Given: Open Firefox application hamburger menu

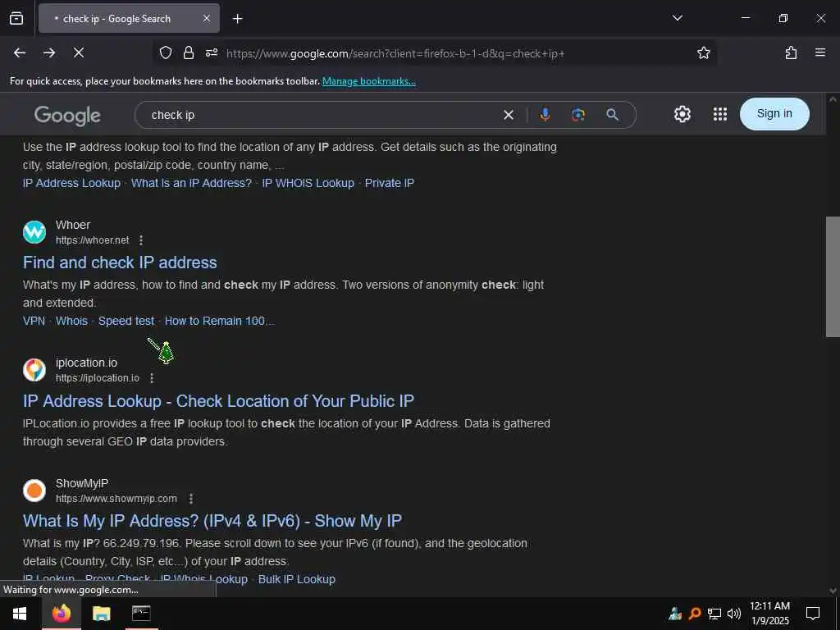Looking at the screenshot, I should pyautogui.click(x=820, y=53).
